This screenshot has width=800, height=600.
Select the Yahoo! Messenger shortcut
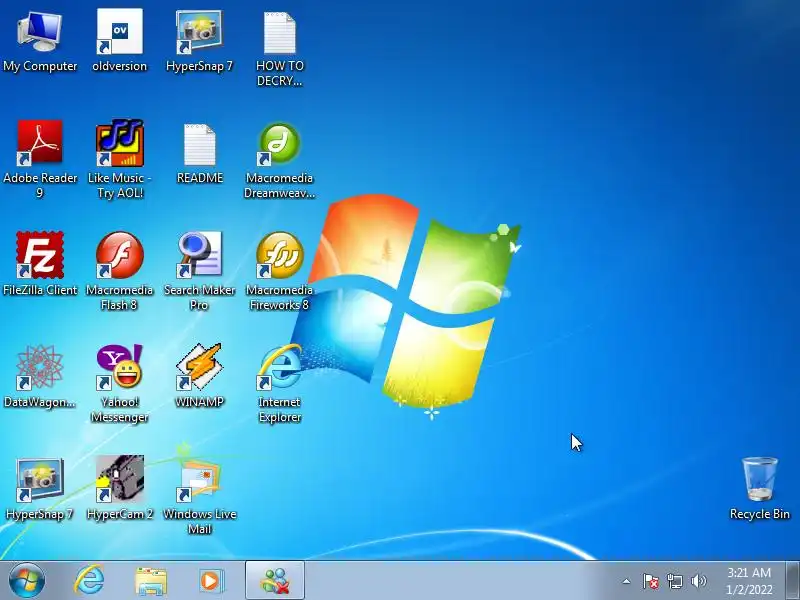coord(119,384)
